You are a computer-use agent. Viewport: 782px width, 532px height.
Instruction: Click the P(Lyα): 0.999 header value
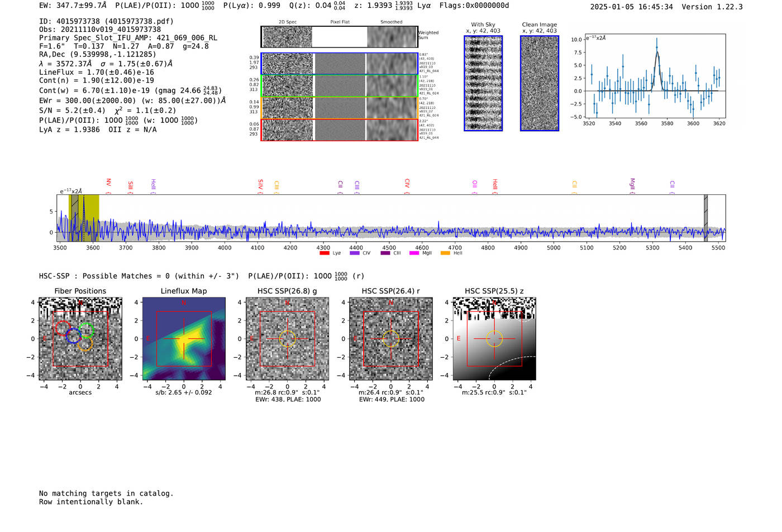pyautogui.click(x=252, y=6)
